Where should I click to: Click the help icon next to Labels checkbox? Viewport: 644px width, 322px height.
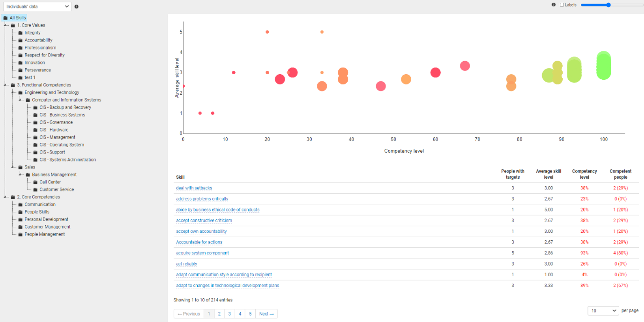(554, 5)
